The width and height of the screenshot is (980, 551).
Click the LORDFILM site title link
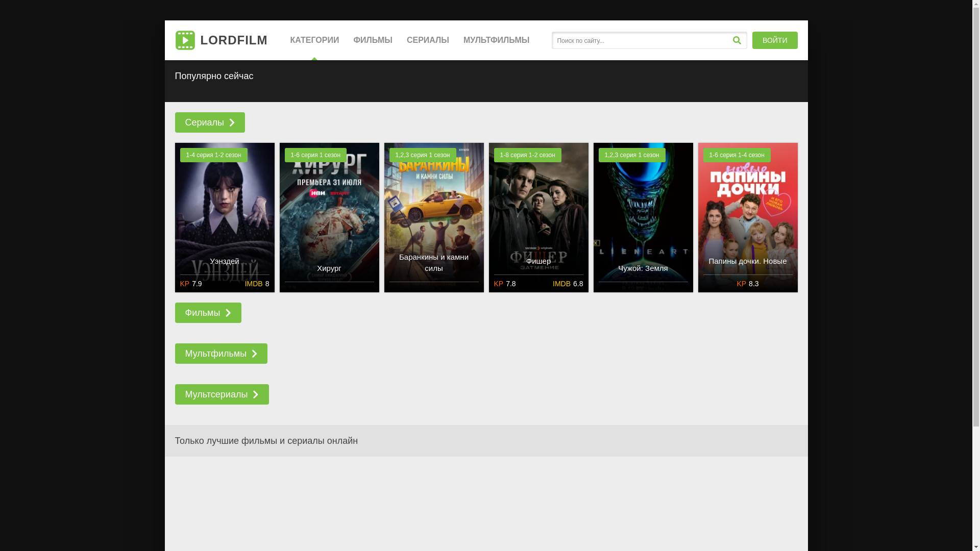coord(234,40)
